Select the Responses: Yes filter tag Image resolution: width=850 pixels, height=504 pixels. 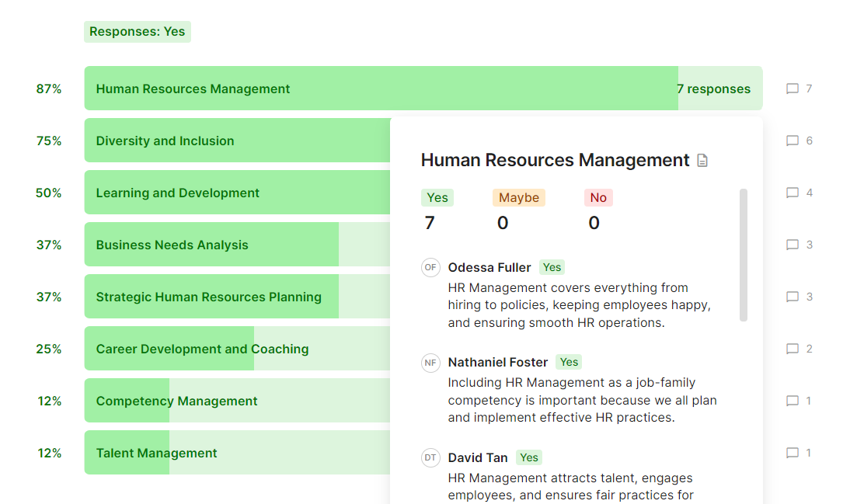pos(138,32)
